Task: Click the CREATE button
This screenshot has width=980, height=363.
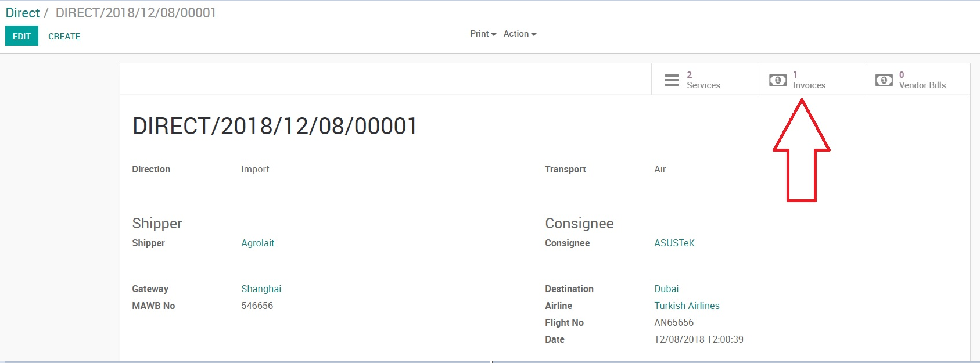Action: (64, 36)
